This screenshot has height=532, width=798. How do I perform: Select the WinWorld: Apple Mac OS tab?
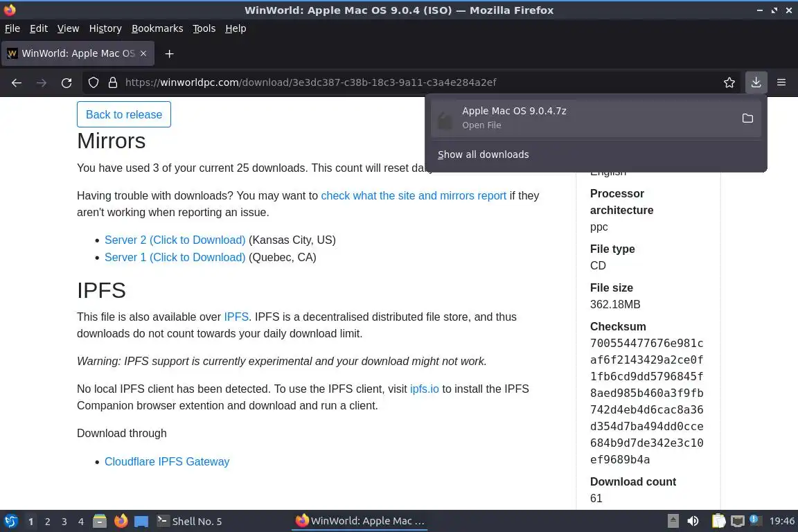click(x=78, y=53)
